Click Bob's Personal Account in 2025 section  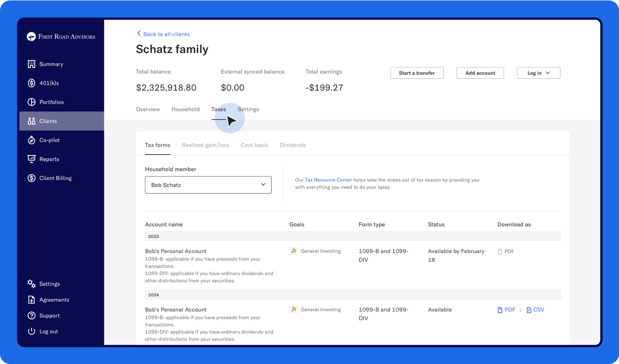[176, 251]
